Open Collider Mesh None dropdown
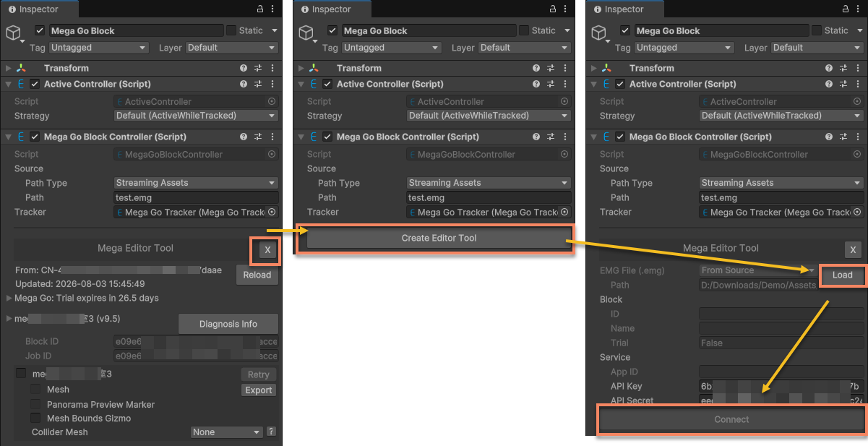Screen dimensions: 868x446 [x=227, y=432]
